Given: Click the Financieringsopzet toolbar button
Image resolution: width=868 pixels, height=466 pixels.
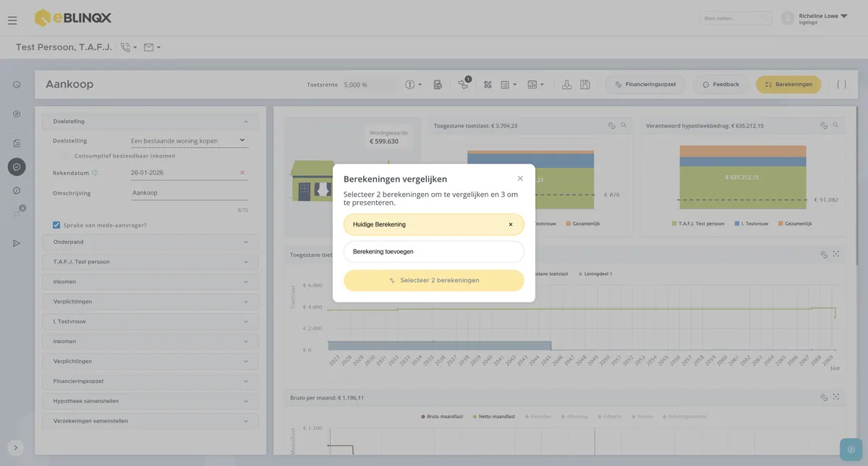Looking at the screenshot, I should tap(645, 85).
